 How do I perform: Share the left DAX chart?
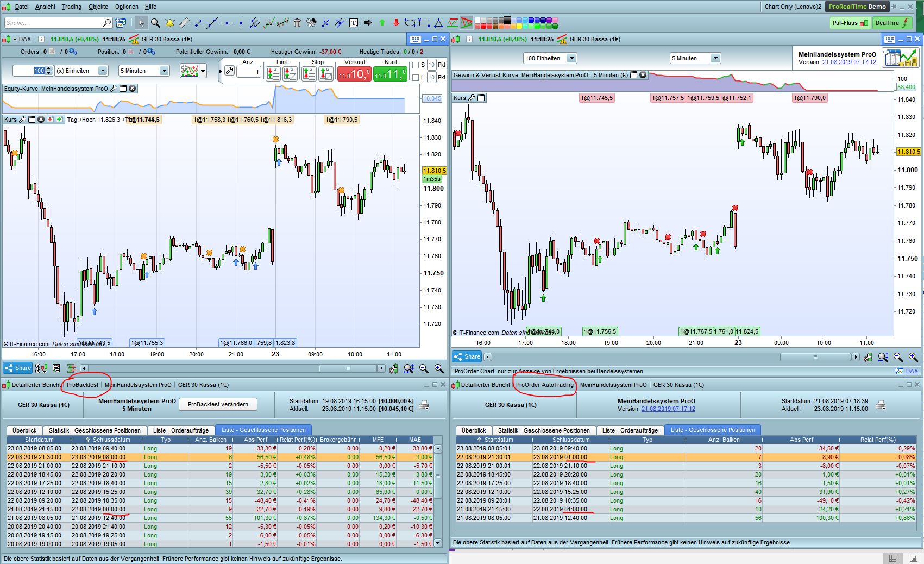(18, 368)
